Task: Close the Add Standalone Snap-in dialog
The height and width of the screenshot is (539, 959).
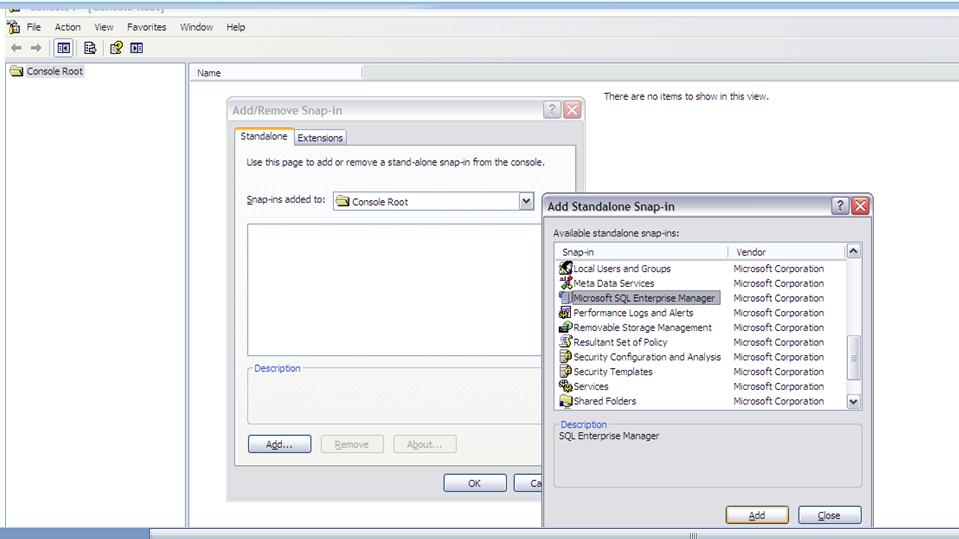Action: pyautogui.click(x=860, y=206)
